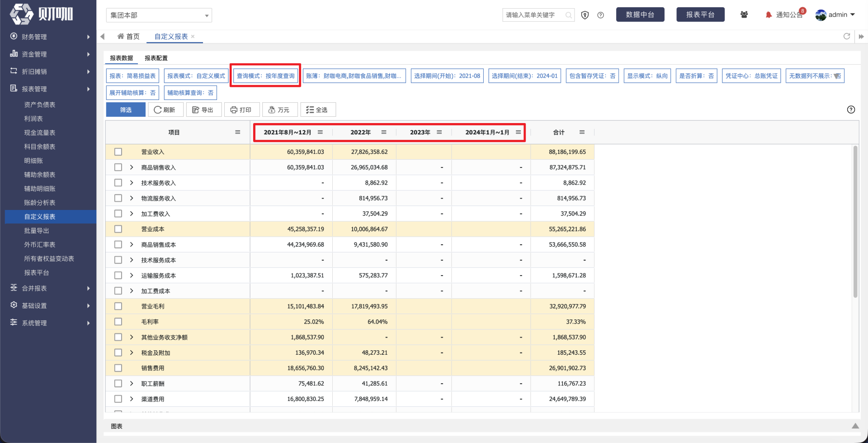The height and width of the screenshot is (443, 868).
Task: Check the 营业收入 row checkbox
Action: click(118, 152)
